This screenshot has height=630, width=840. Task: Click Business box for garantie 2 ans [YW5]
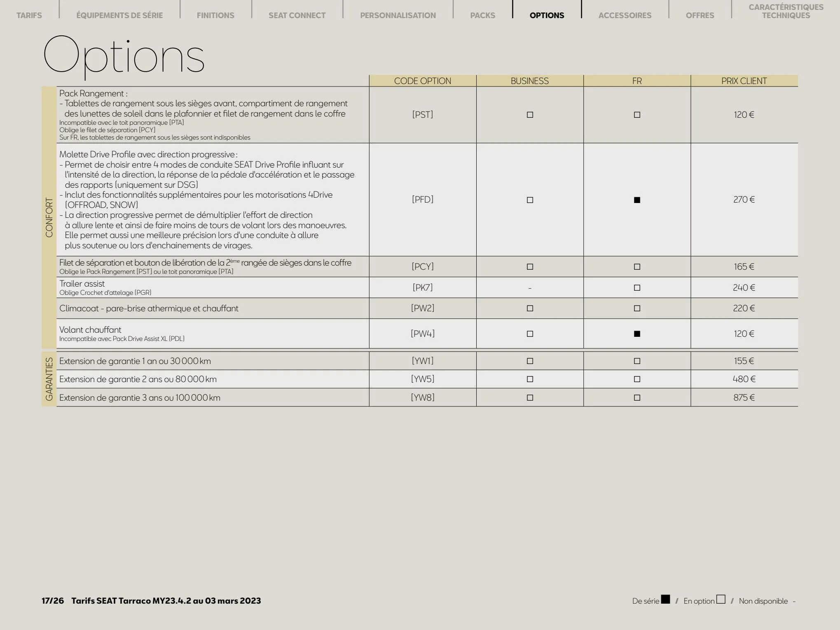click(530, 379)
